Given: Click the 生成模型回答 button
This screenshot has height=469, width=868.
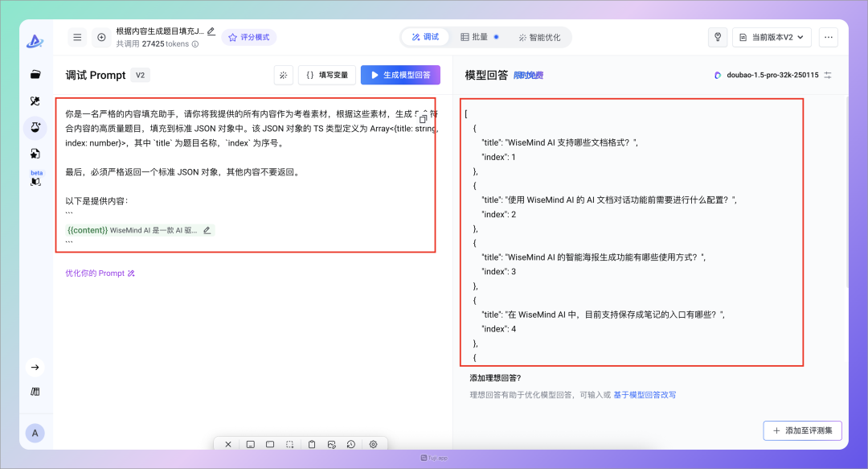Looking at the screenshot, I should (400, 75).
